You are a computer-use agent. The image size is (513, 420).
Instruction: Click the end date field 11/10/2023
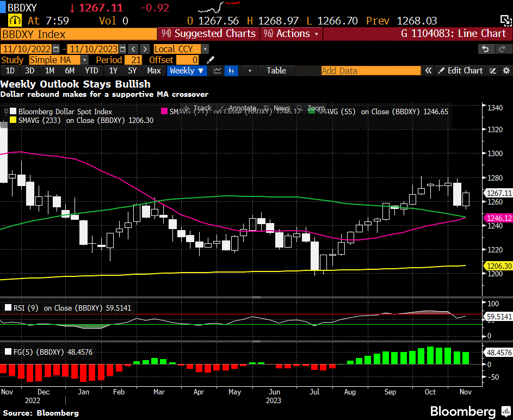(93, 49)
